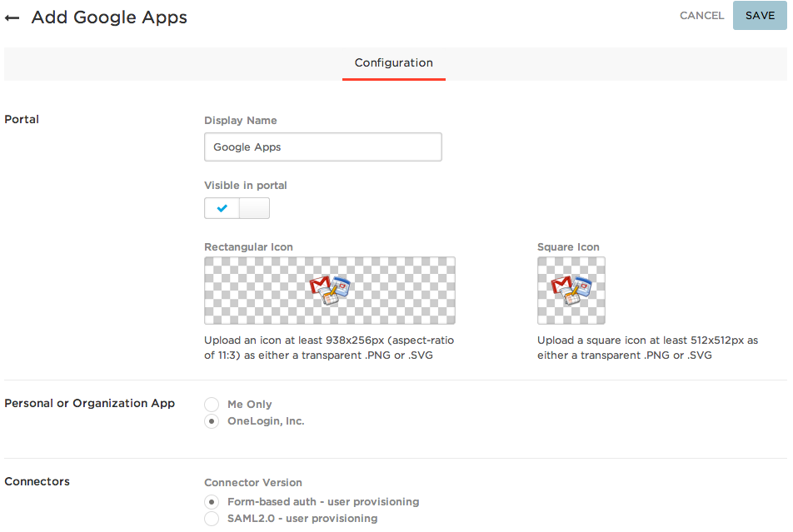Save the Google Apps configuration
This screenshot has height=532, width=793.
tap(760, 16)
